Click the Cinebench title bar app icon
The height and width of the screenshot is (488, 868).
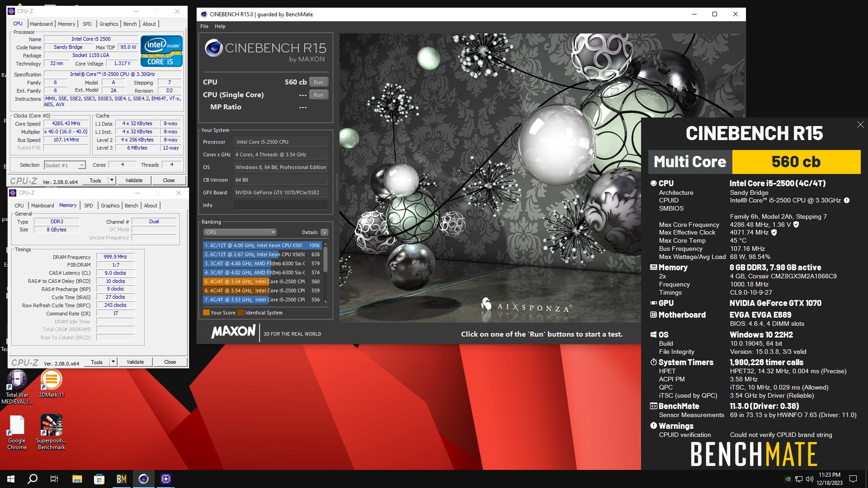pyautogui.click(x=204, y=14)
